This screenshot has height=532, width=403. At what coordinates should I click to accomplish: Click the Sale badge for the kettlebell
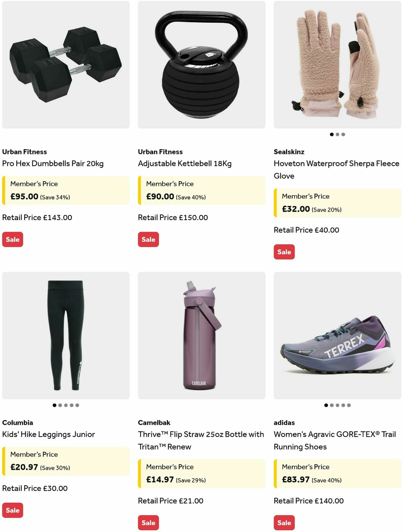[148, 239]
